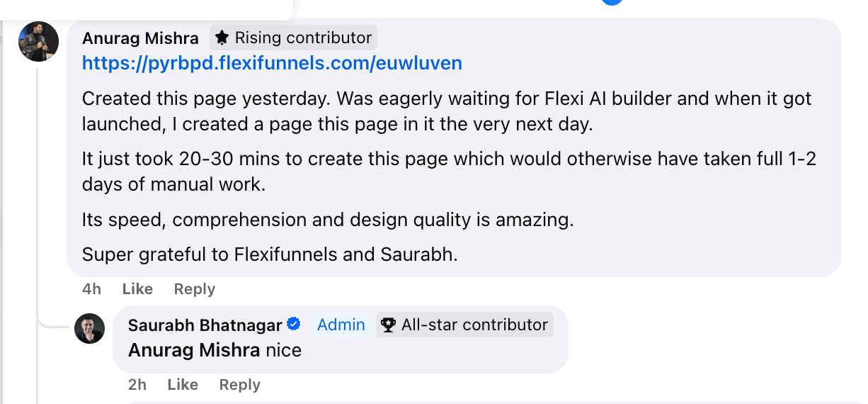This screenshot has height=404, width=868.
Task: Reply to Saurabh Bhatnagar's comment
Action: coord(239,385)
